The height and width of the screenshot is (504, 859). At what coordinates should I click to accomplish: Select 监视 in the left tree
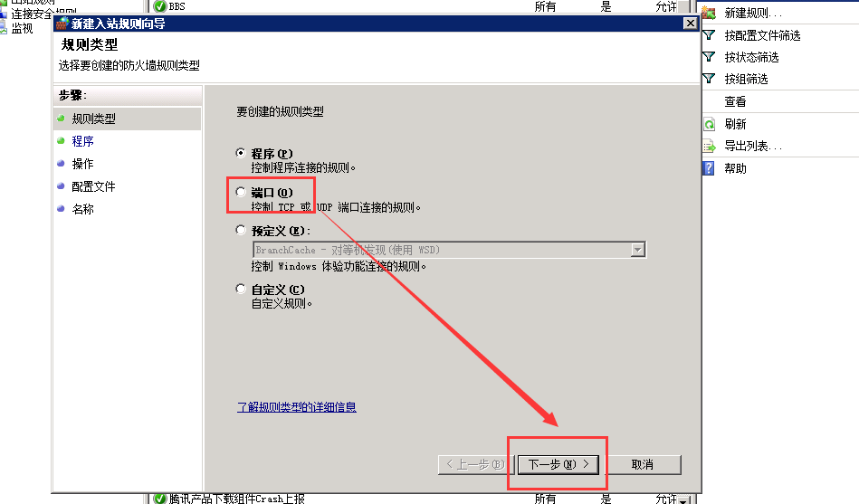(22, 28)
